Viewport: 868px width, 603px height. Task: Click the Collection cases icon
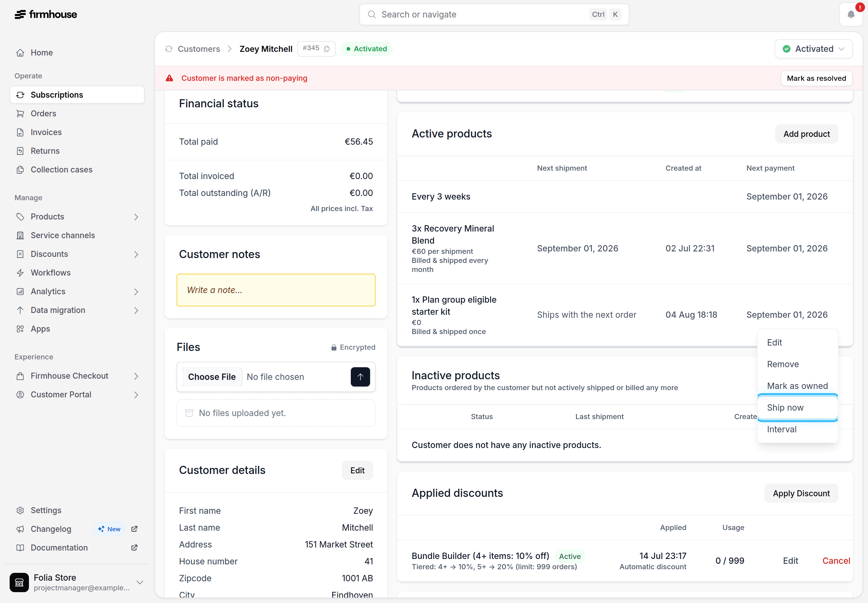[x=20, y=170]
